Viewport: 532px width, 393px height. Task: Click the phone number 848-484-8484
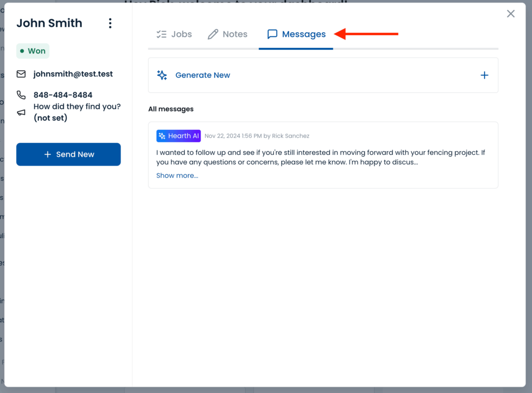coord(63,95)
